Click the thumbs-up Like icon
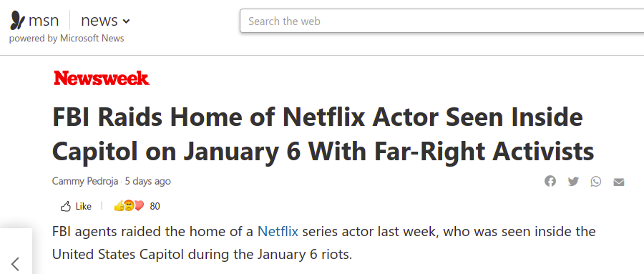The height and width of the screenshot is (274, 644). click(x=65, y=206)
